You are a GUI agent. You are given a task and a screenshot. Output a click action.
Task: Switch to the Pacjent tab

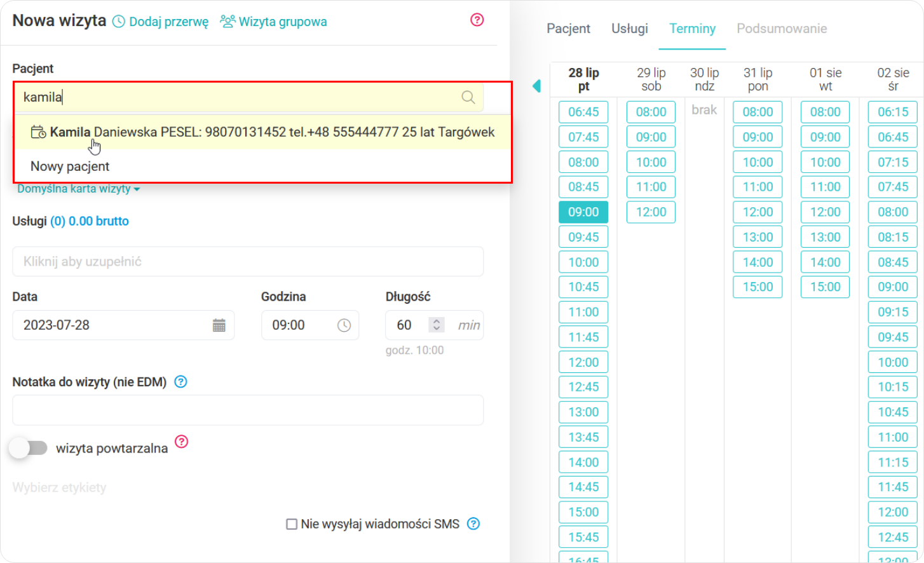pos(568,29)
